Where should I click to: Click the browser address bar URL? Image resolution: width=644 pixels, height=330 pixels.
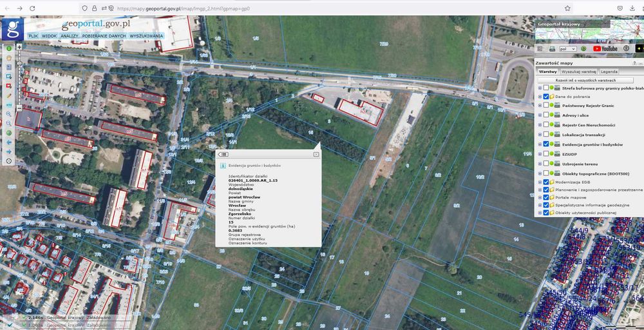click(183, 8)
